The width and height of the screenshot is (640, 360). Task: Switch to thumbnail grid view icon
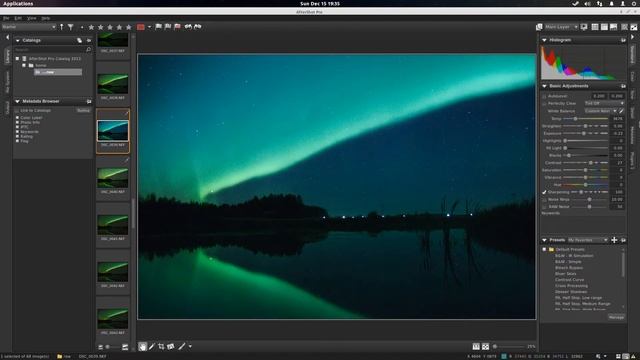[595, 27]
